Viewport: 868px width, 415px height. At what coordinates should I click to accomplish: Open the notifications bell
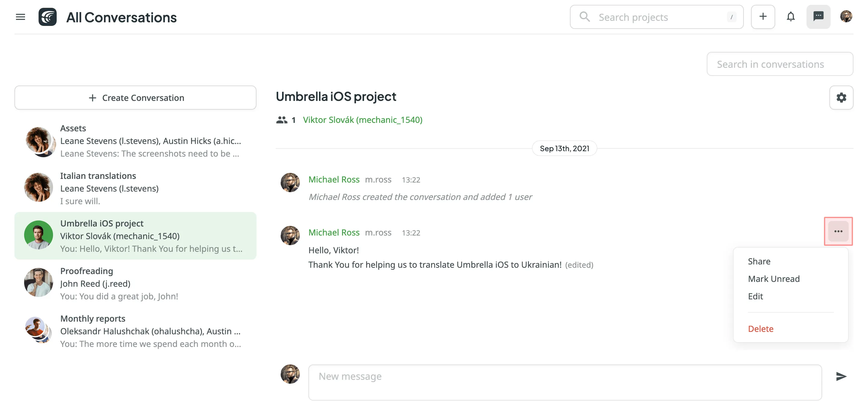coord(791,17)
